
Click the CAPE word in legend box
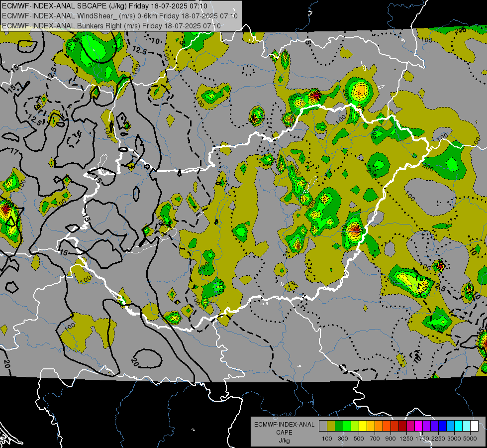(x=284, y=433)
